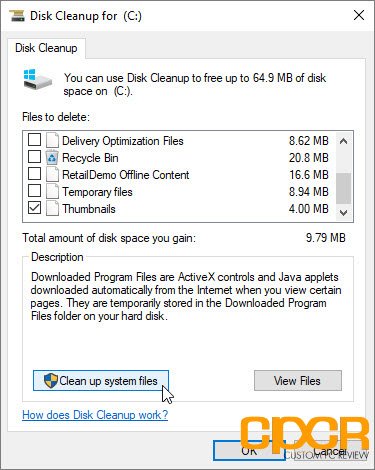This screenshot has height=470, width=375.
Task: Select the Recycle Bin list entry
Action: pos(180,157)
